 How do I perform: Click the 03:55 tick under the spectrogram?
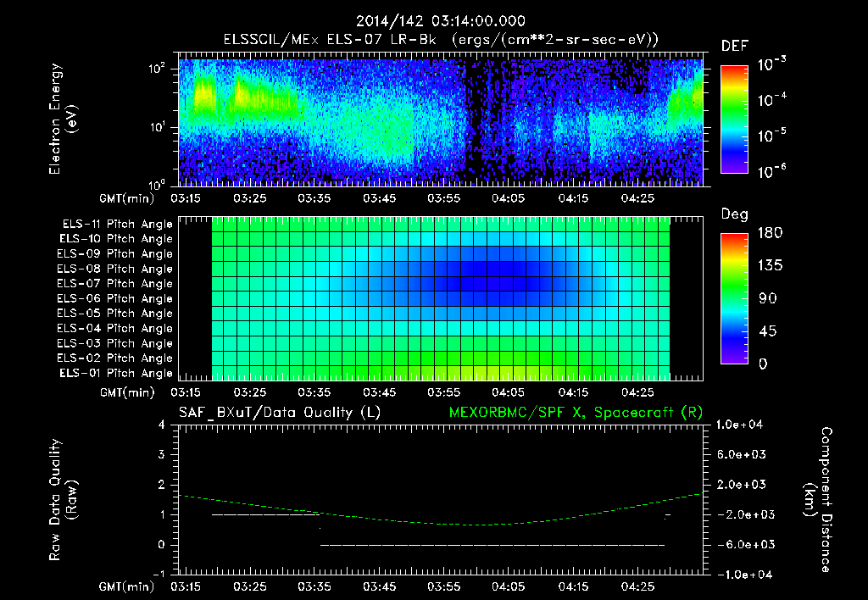(443, 198)
